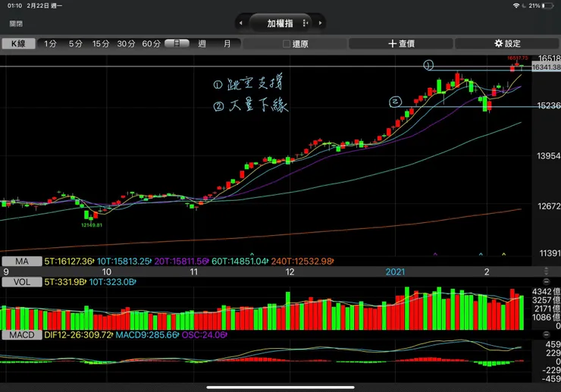Viewport: 561px width, 392px height.
Task: Switch to the 月 monthly timeframe
Action: (227, 44)
